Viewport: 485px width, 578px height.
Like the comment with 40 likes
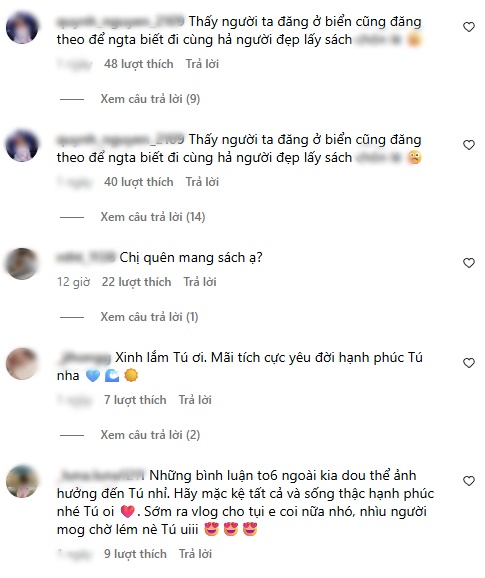click(468, 145)
